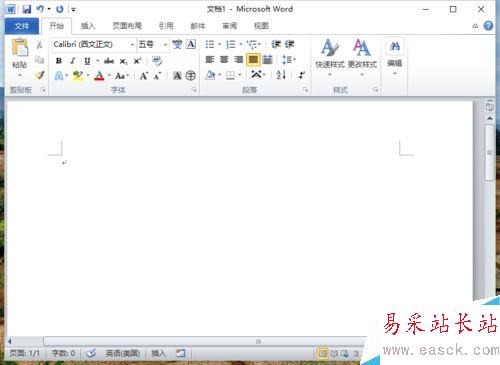Click the Enclose Characters icon
This screenshot has height=365, width=500.
191,76
